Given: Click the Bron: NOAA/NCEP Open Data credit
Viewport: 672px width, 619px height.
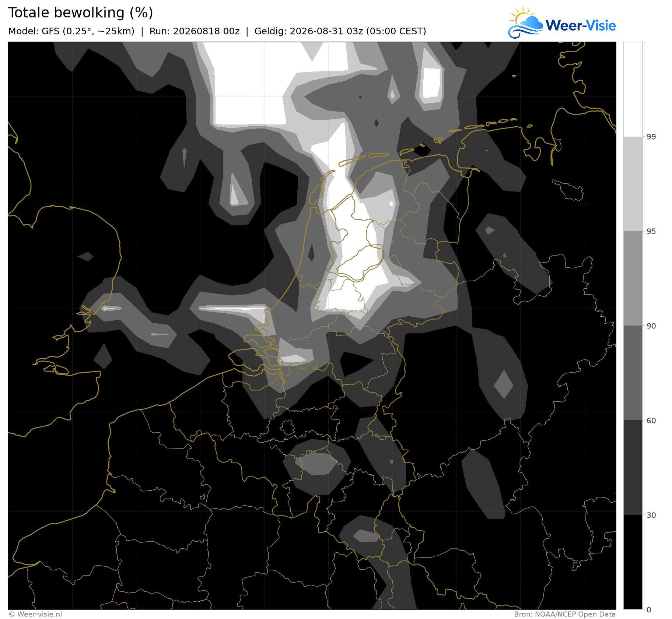Looking at the screenshot, I should 565,614.
